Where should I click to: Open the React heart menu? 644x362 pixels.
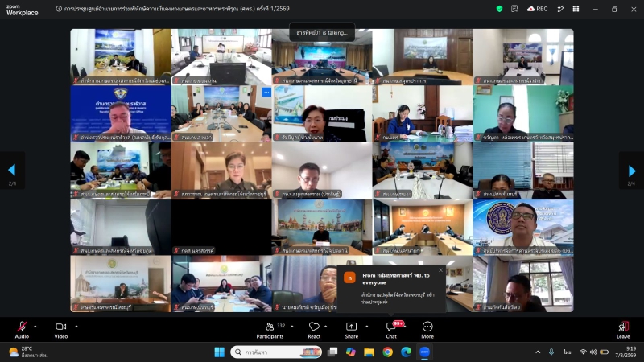(x=314, y=330)
